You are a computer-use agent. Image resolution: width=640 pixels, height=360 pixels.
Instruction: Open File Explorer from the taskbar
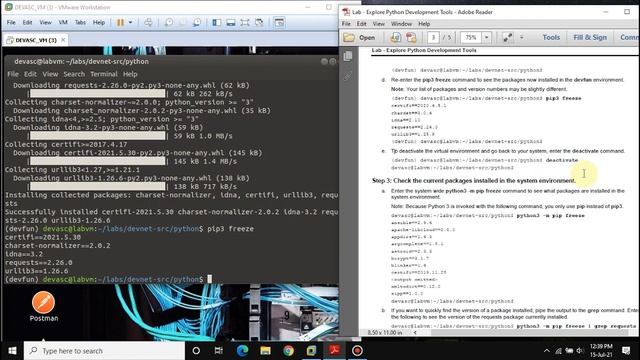point(265,351)
